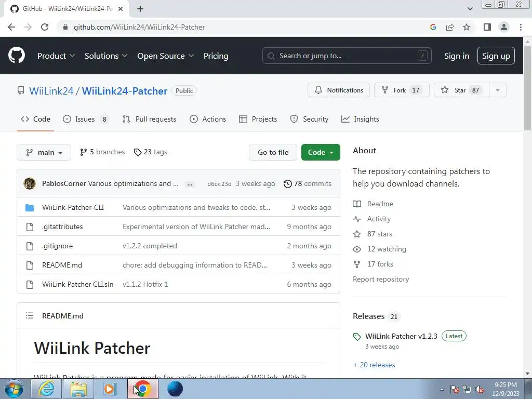Screen dimensions: 532x399
Task: Open the Pricing page
Action: (x=216, y=56)
